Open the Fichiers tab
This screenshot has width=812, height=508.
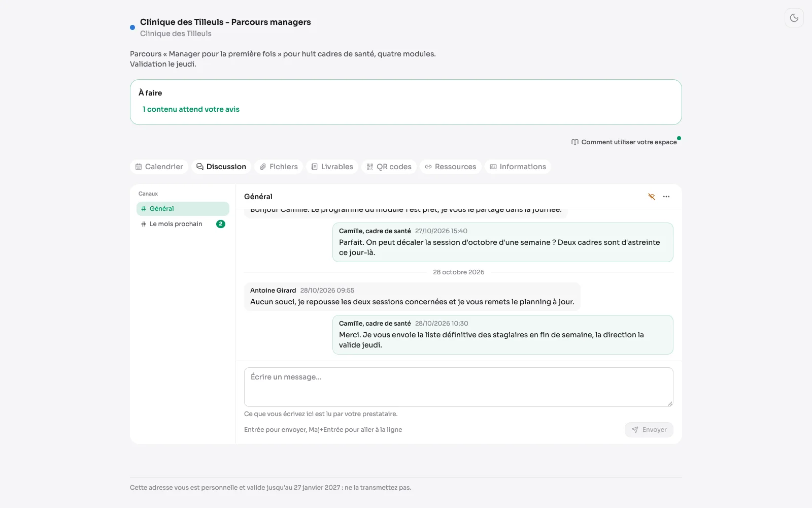[279, 167]
